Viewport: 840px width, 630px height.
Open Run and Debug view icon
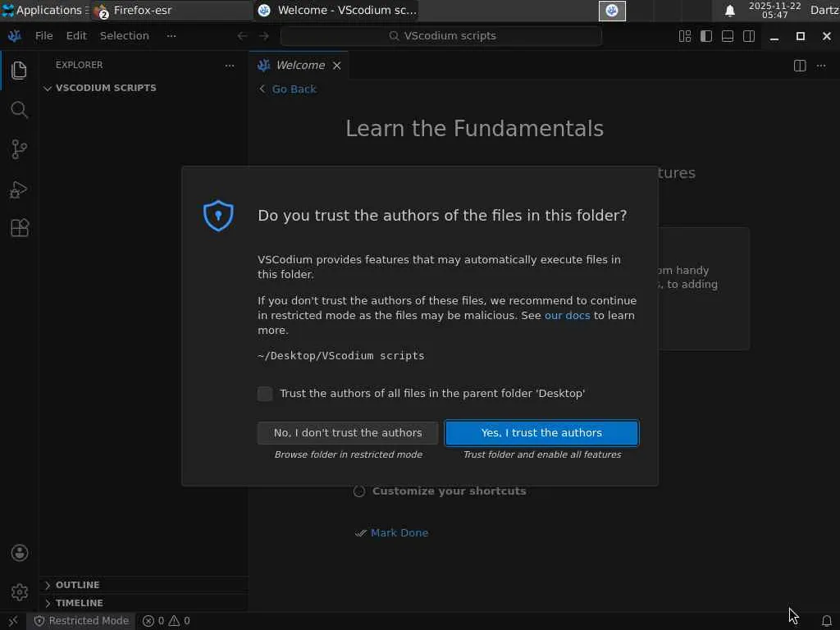pos(19,189)
